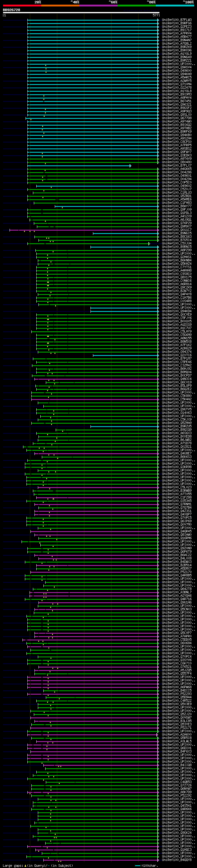Click query end position 577
197x868 pixels.
pos(155,15)
